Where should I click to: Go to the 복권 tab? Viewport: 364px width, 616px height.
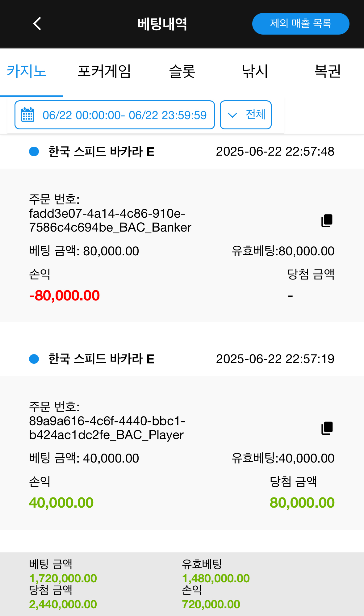coord(327,71)
